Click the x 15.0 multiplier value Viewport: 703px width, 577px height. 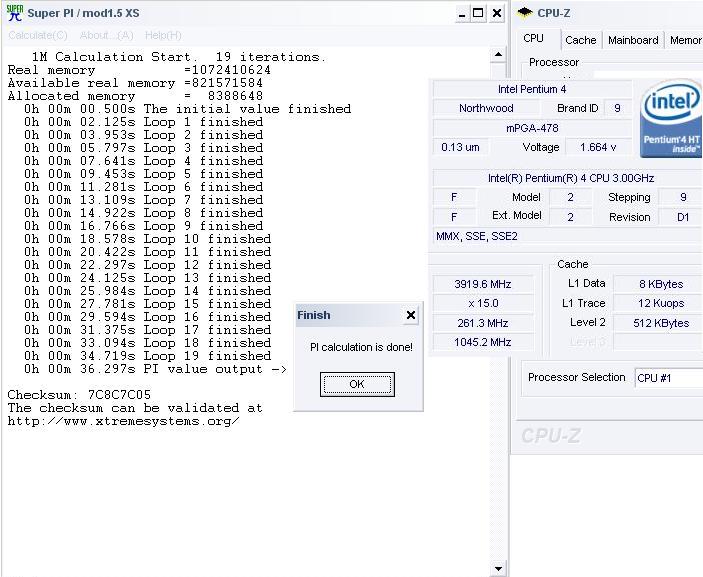pos(483,304)
